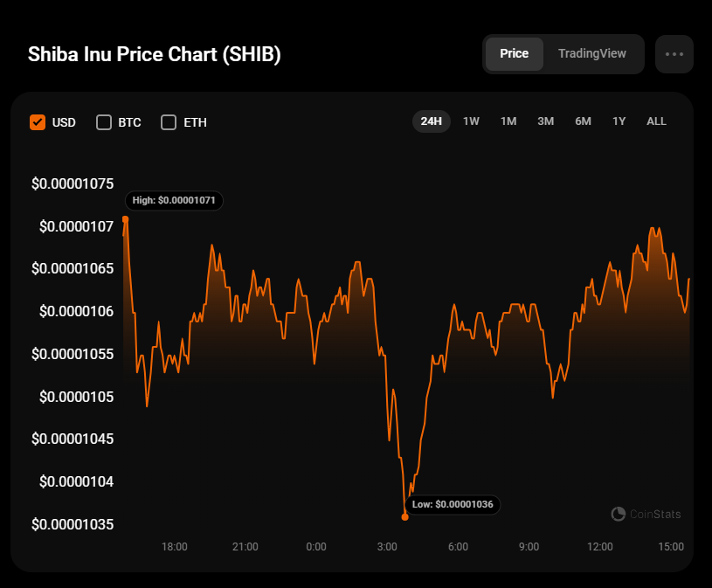Click the orange high point dot

[x=126, y=218]
